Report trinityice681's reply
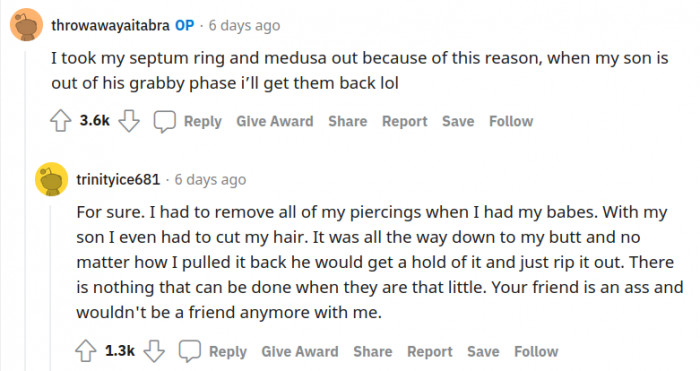Screen dimensions: 700x371 430,352
